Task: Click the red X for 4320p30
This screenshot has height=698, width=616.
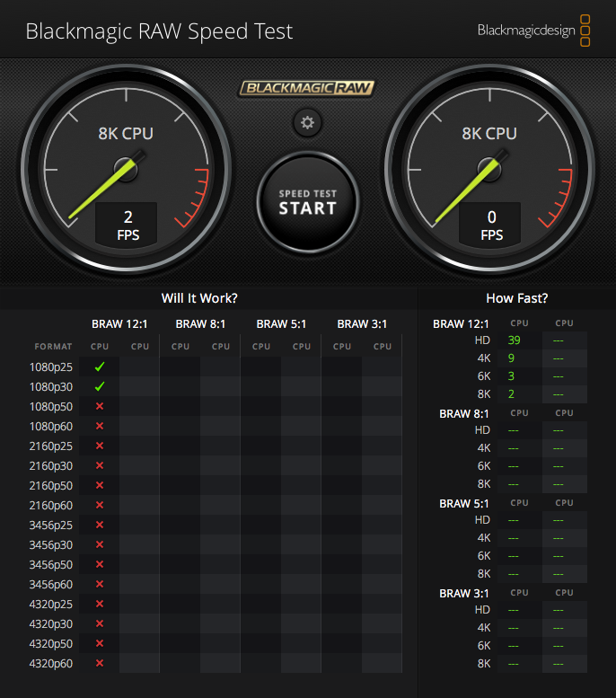Action: [100, 623]
